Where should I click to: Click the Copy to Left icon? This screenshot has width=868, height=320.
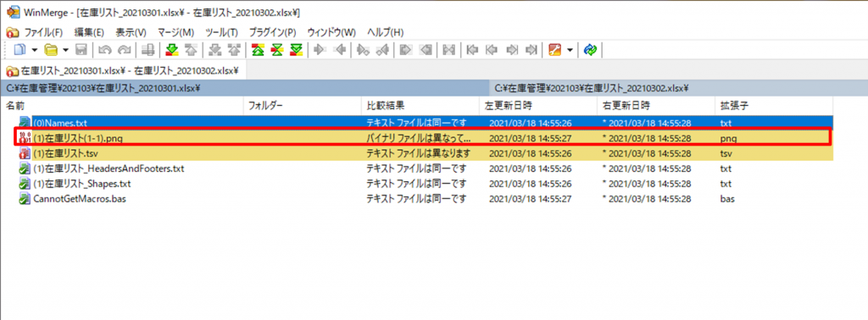click(339, 50)
